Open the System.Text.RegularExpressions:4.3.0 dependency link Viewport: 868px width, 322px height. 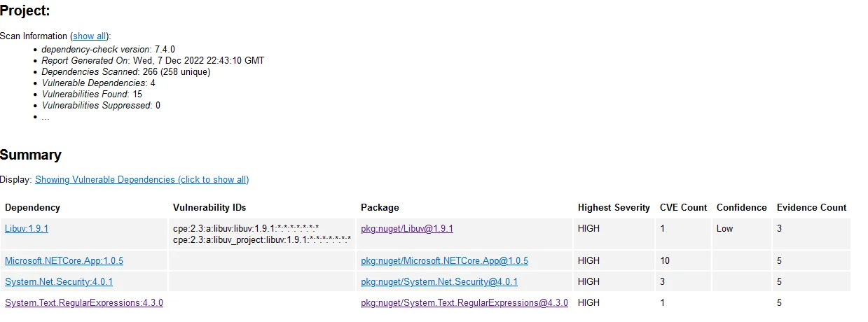pos(84,303)
